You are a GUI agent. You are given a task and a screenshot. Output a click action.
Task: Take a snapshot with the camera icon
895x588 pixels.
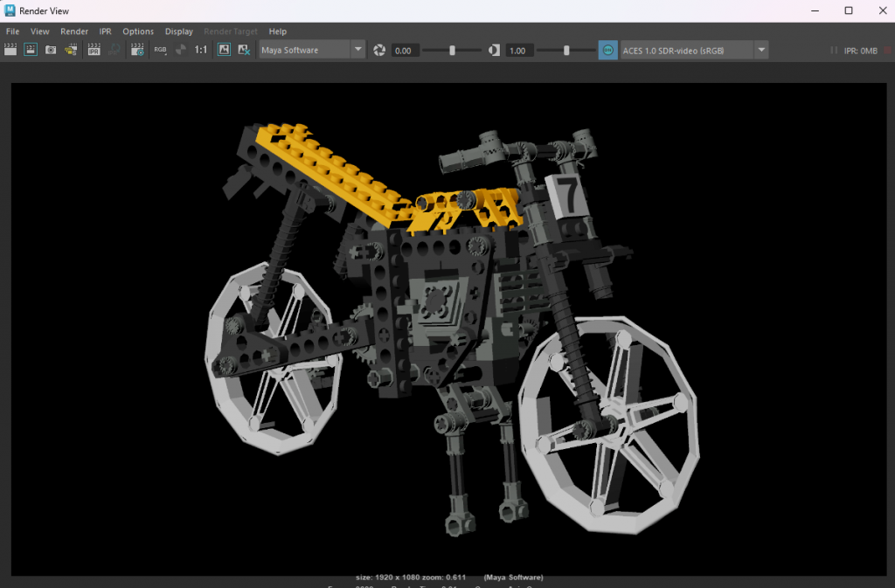pyautogui.click(x=51, y=51)
